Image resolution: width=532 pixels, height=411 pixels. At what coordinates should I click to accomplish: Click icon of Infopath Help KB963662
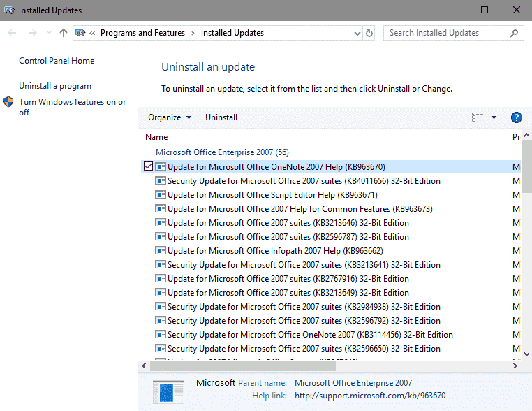click(161, 250)
